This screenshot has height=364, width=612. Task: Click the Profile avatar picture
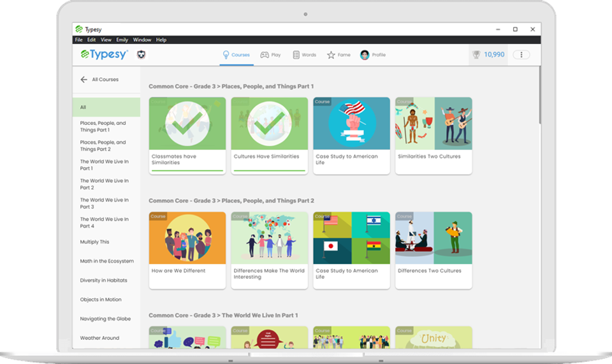coord(365,55)
